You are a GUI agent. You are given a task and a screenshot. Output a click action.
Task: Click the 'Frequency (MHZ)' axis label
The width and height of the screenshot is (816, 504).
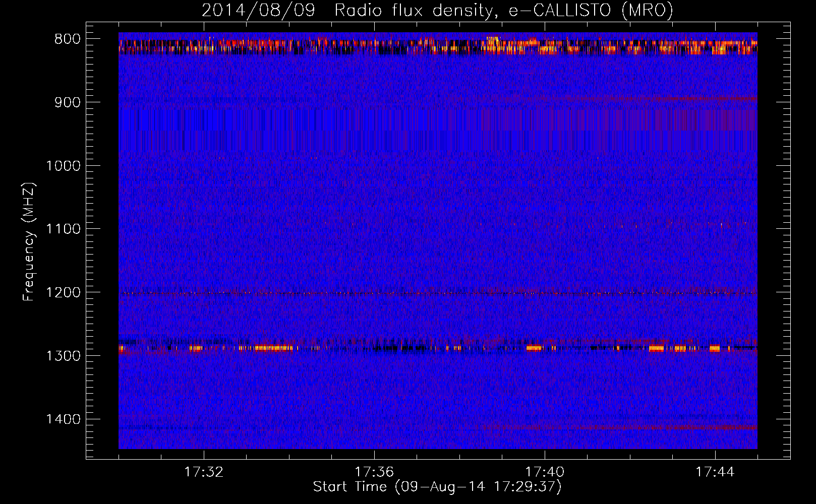pyautogui.click(x=29, y=242)
